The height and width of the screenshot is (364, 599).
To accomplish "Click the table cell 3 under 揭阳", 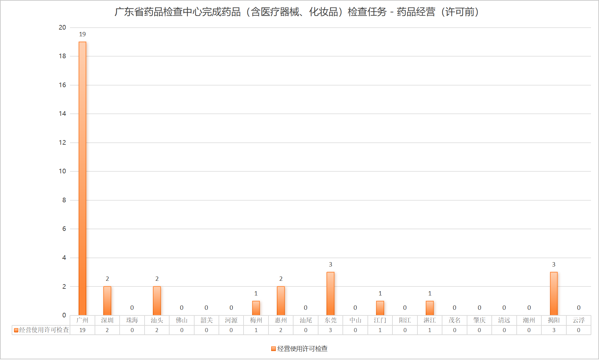I will [554, 330].
